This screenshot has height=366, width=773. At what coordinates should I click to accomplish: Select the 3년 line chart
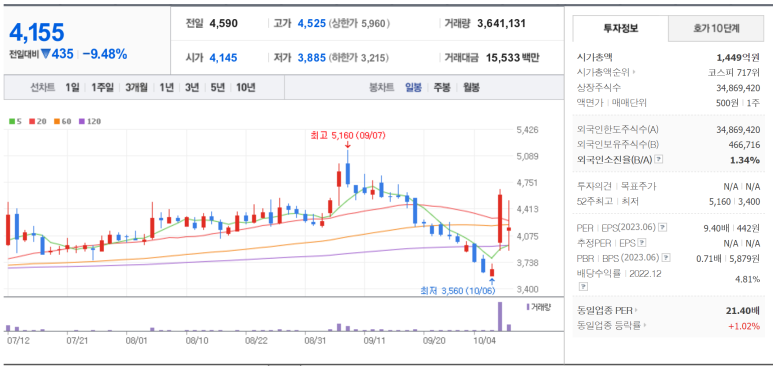(x=192, y=88)
